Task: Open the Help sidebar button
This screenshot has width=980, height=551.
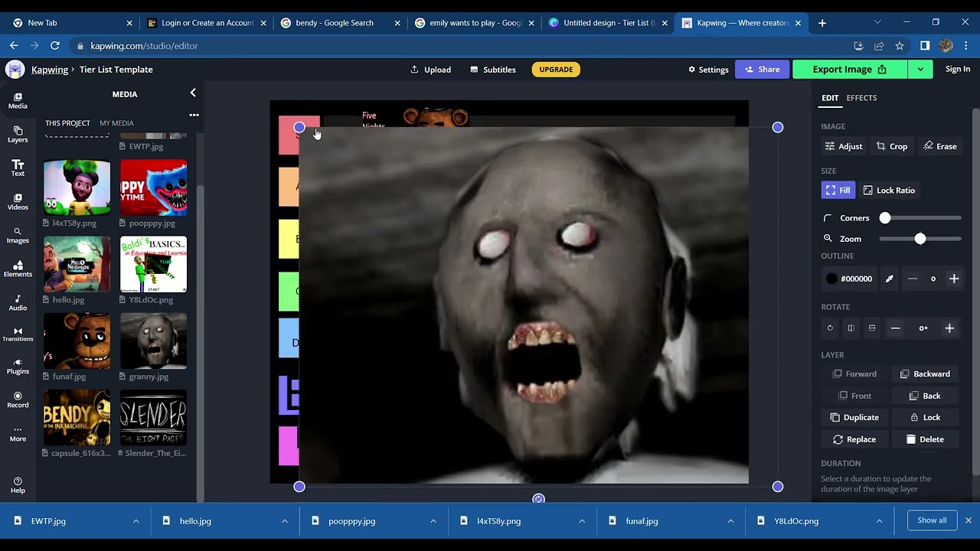Action: (x=18, y=485)
